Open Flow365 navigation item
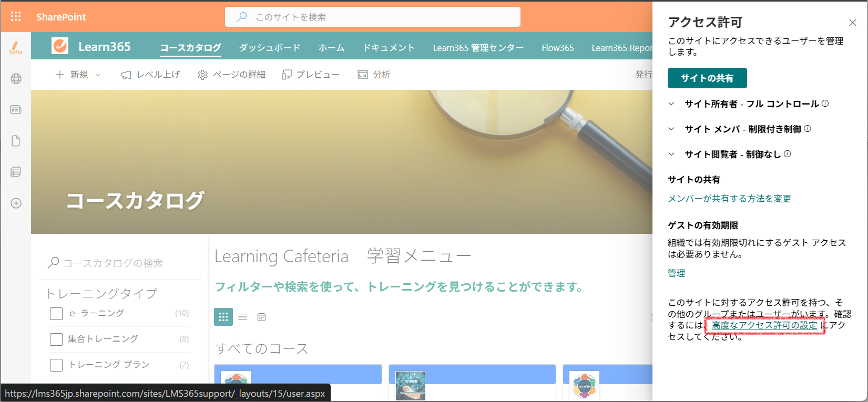The height and width of the screenshot is (402, 868). pos(557,47)
